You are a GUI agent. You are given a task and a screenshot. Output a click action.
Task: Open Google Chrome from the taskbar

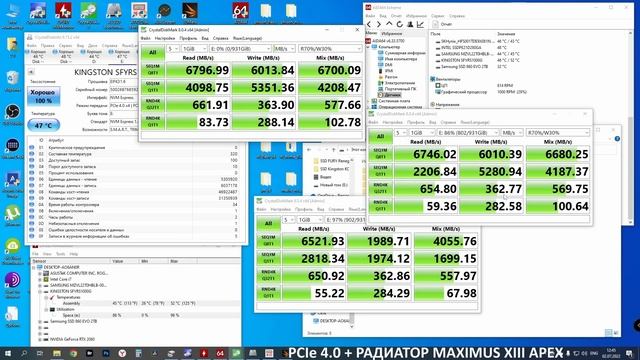[x=73, y=353]
